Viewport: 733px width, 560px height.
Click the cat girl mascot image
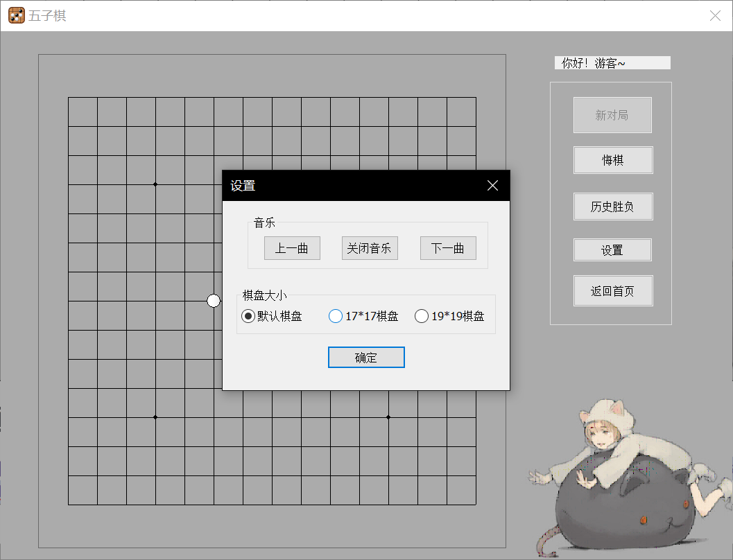[x=630, y=478]
